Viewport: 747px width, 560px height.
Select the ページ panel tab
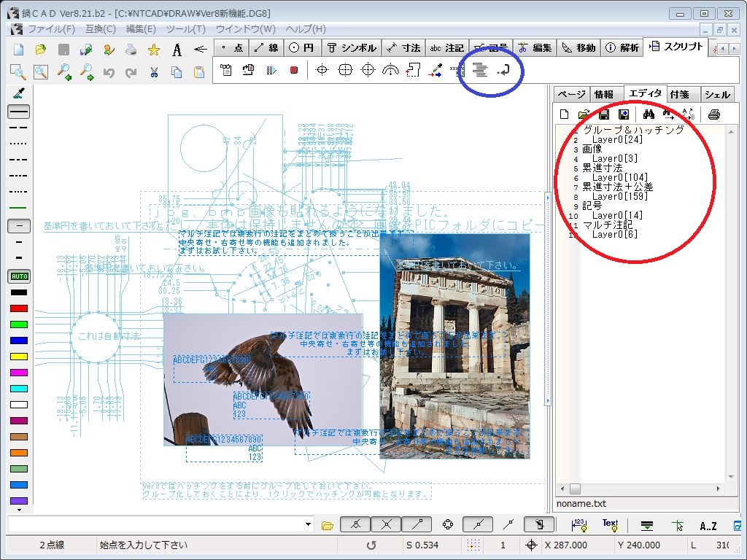click(572, 94)
